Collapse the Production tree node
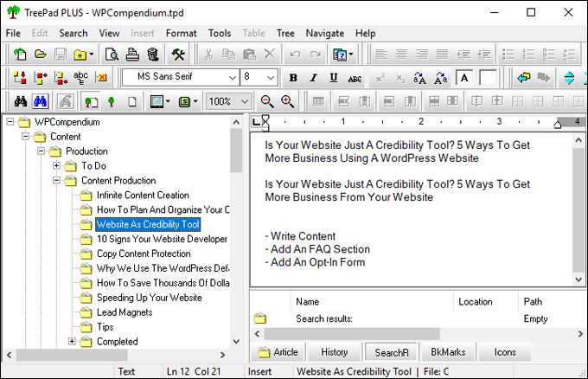The width and height of the screenshot is (588, 379). 41,151
